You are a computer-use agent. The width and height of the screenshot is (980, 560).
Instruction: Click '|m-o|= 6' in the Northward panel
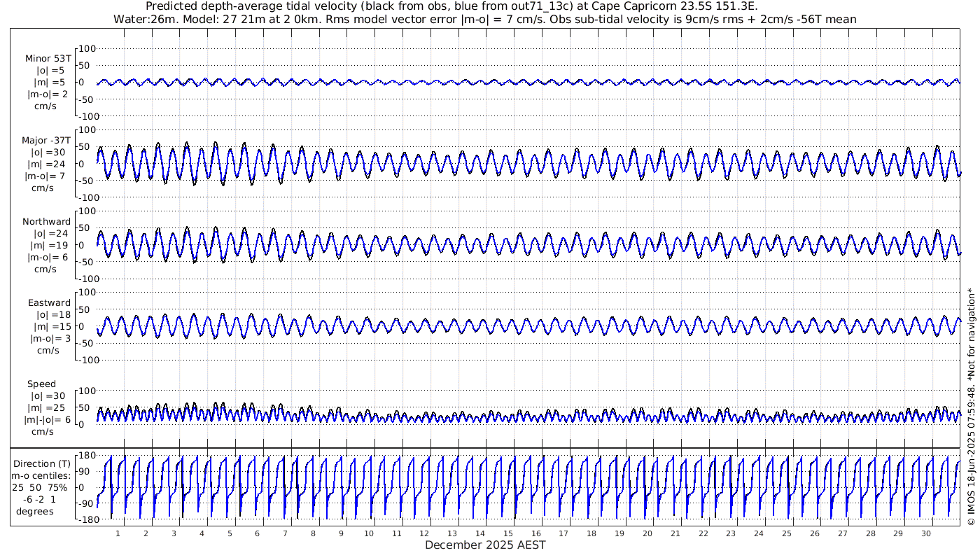pos(48,257)
